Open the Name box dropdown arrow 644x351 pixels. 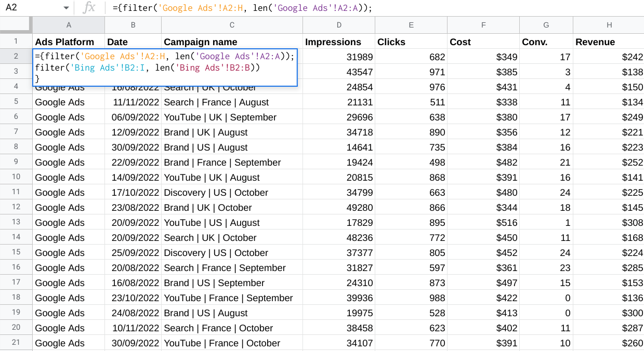point(65,8)
